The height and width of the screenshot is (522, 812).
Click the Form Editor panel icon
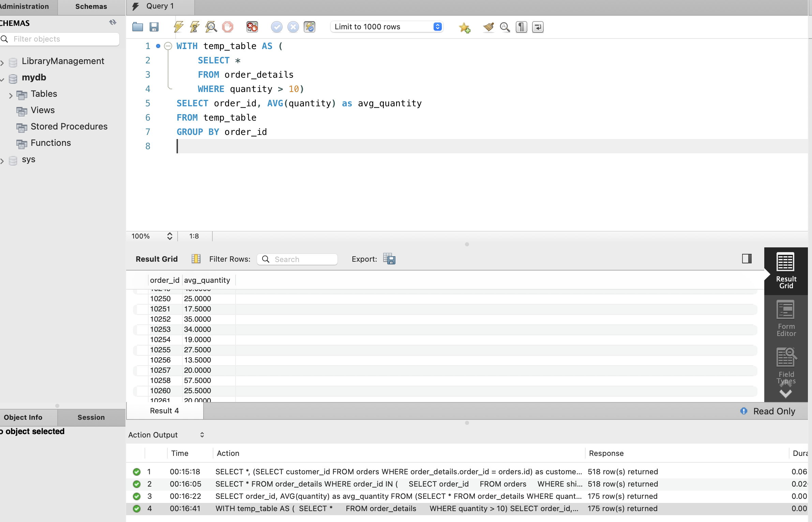pos(785,317)
